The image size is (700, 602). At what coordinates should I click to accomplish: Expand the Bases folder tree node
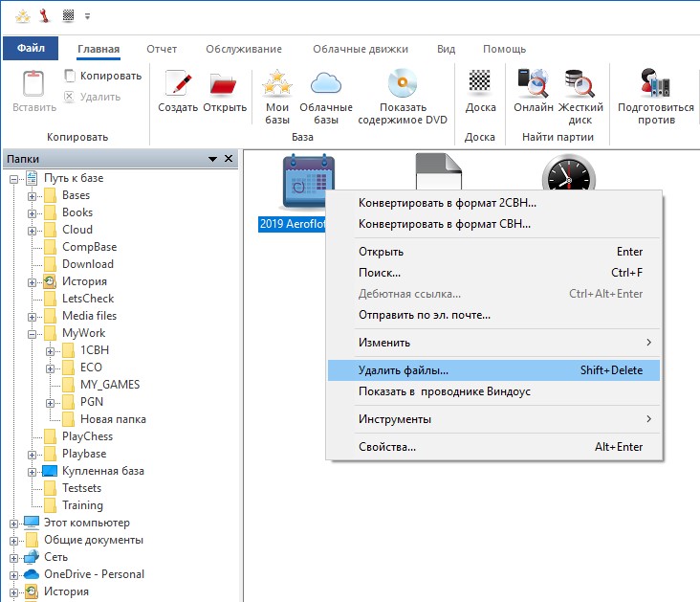coord(32,195)
